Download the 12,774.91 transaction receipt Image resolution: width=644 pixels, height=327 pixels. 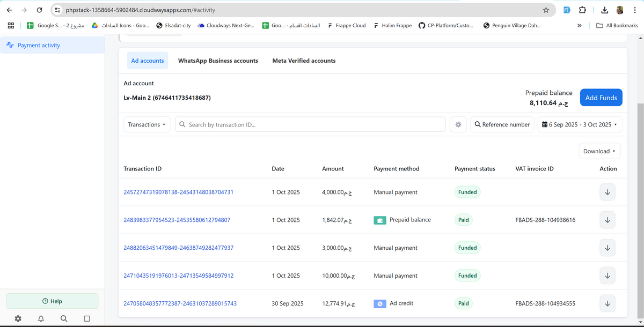tap(607, 303)
